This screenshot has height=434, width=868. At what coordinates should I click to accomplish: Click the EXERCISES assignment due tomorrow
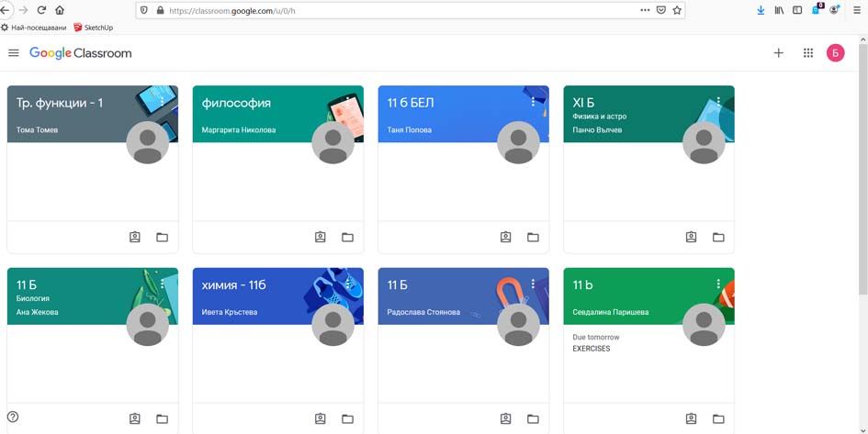pos(591,349)
